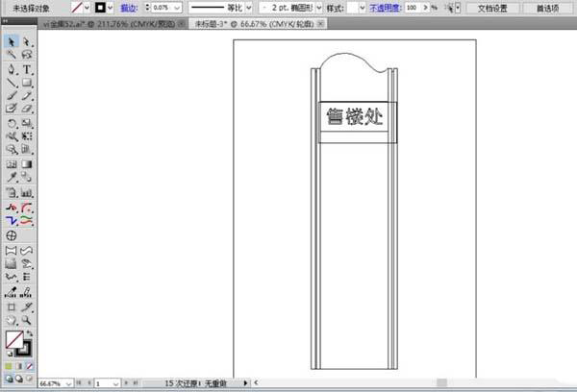Select the Scale tool
Image resolution: width=577 pixels, height=392 pixels.
(x=27, y=123)
